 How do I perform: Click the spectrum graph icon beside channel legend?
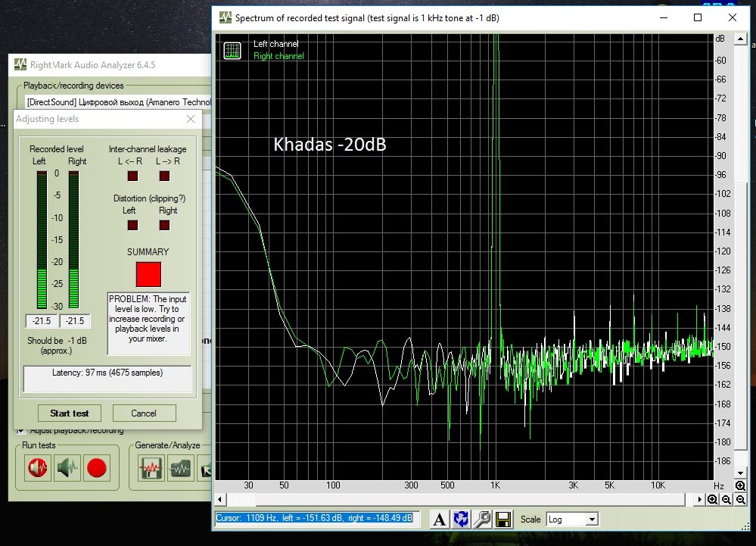point(232,51)
